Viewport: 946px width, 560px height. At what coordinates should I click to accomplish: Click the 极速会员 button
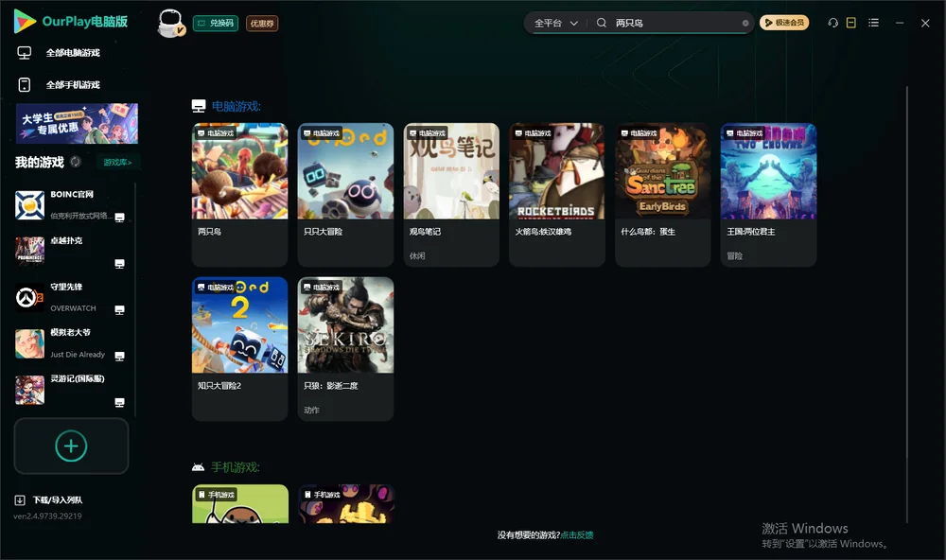784,23
